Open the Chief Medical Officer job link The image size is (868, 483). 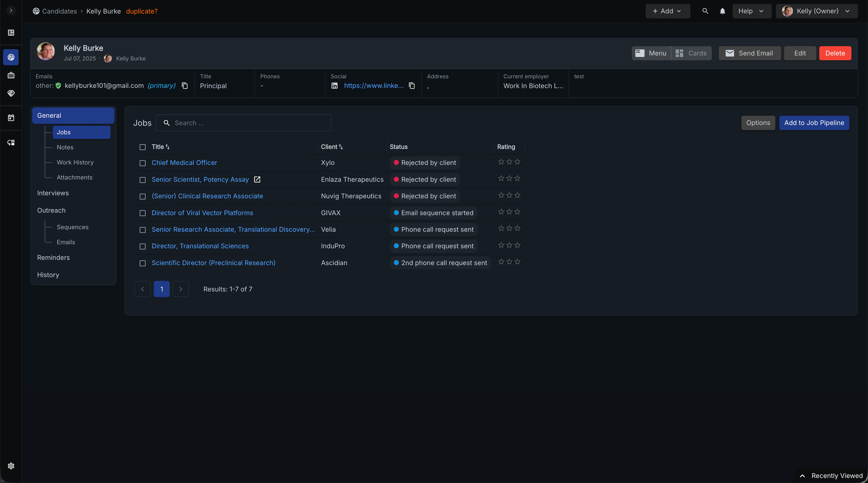point(184,163)
